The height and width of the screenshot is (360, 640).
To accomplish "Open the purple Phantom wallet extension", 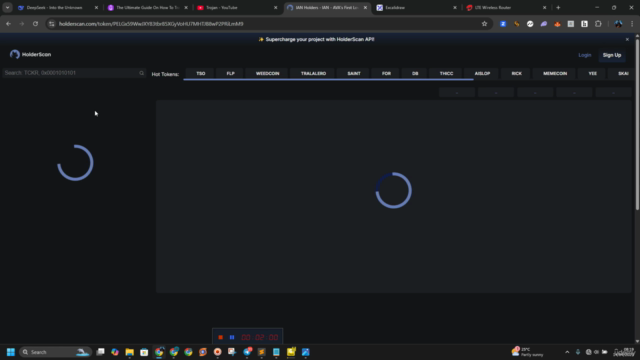I will (544, 24).
